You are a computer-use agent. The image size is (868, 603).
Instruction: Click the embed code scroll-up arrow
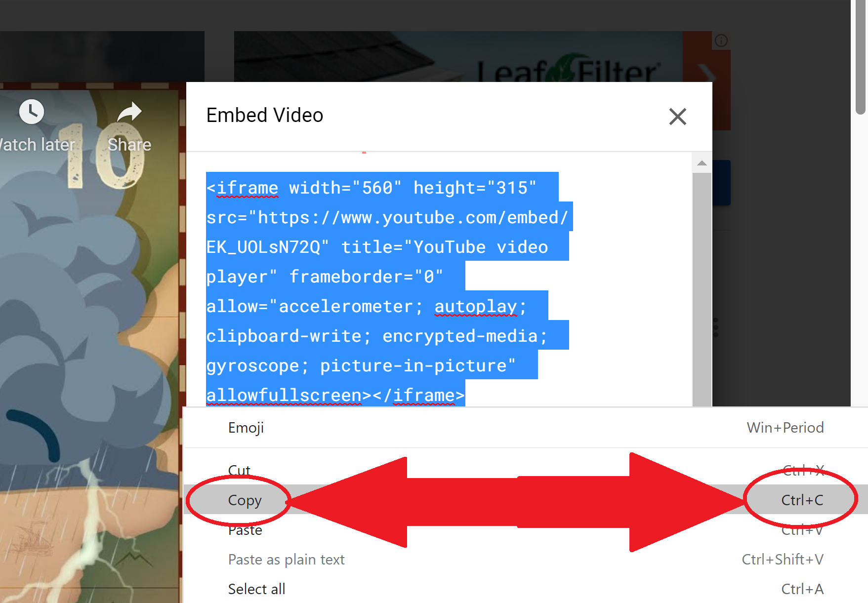[x=702, y=163]
